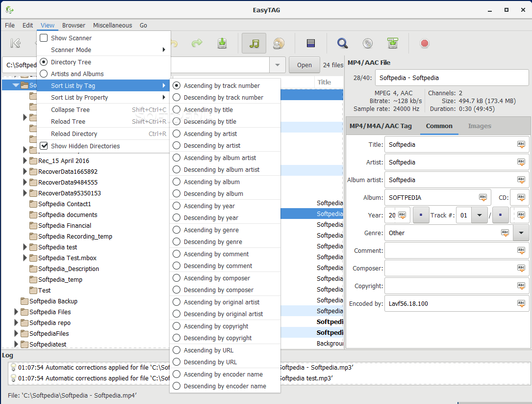
Task: Apply CD number to selected files Abc icon
Action: pyautogui.click(x=521, y=197)
